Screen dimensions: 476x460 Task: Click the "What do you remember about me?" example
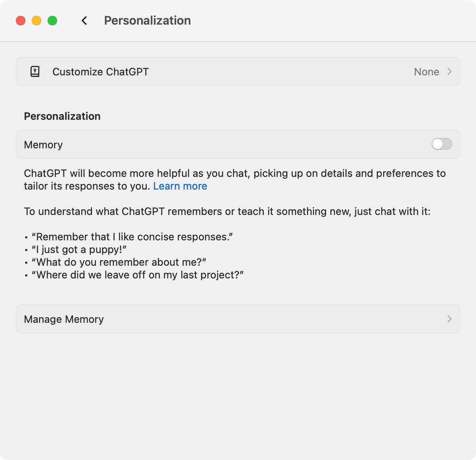pyautogui.click(x=119, y=262)
